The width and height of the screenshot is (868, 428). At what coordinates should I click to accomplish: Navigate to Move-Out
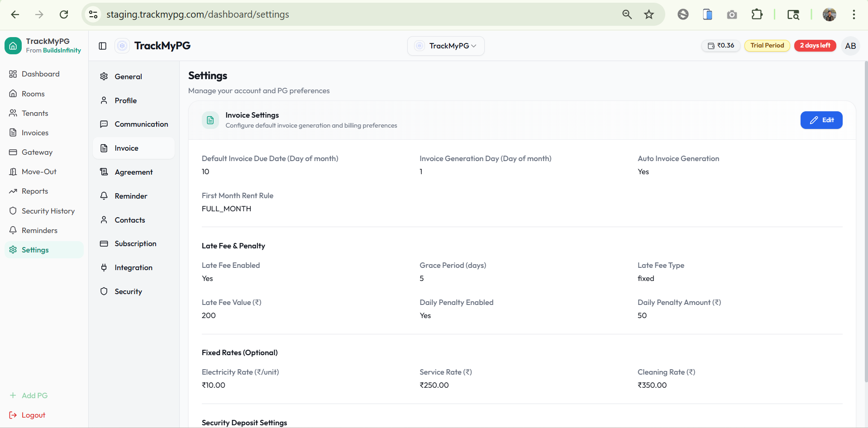(x=44, y=171)
